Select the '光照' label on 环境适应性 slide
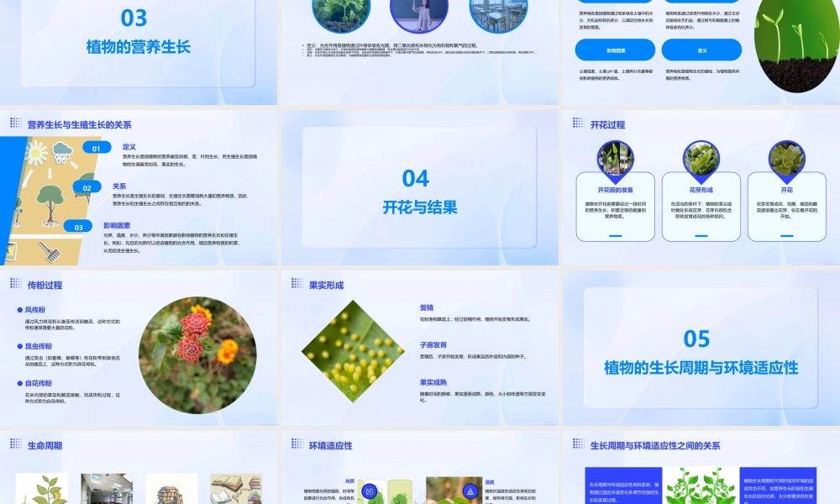The width and height of the screenshot is (840, 504). [349, 481]
